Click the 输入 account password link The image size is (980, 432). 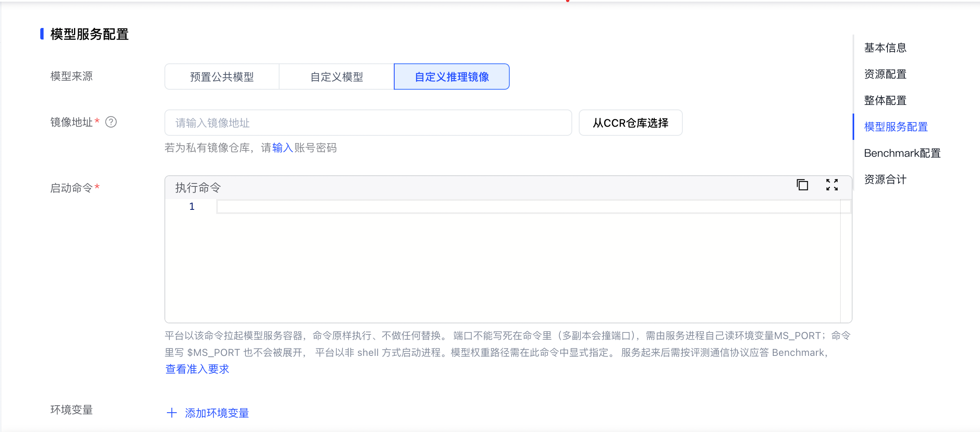[x=282, y=148]
